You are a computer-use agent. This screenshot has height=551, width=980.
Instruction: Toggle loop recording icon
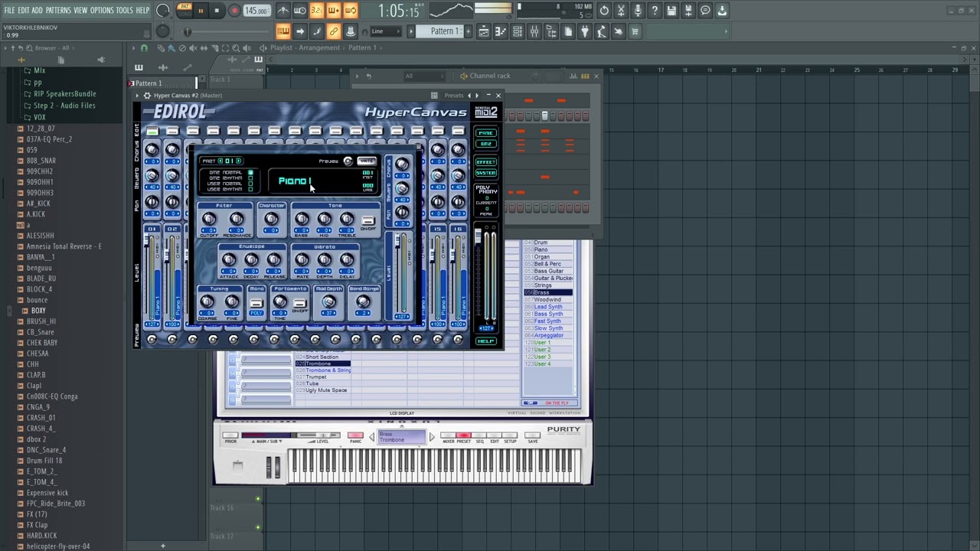click(350, 11)
